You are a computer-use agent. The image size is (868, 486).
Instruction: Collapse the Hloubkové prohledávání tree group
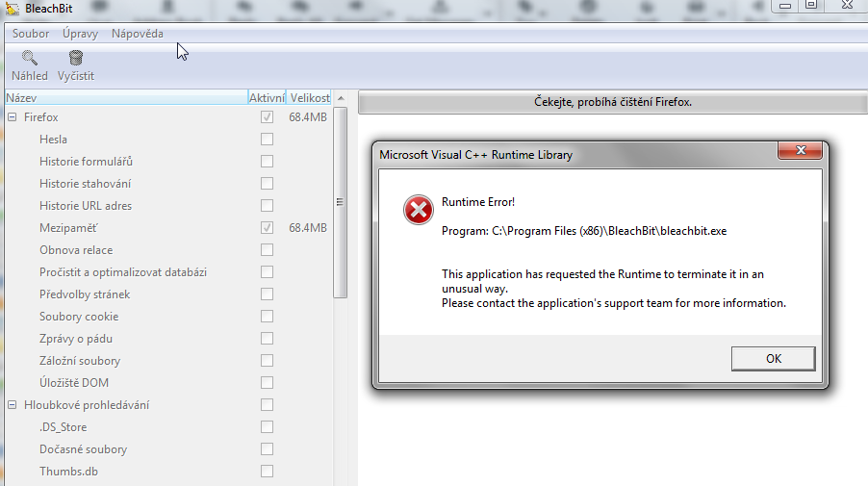[13, 405]
